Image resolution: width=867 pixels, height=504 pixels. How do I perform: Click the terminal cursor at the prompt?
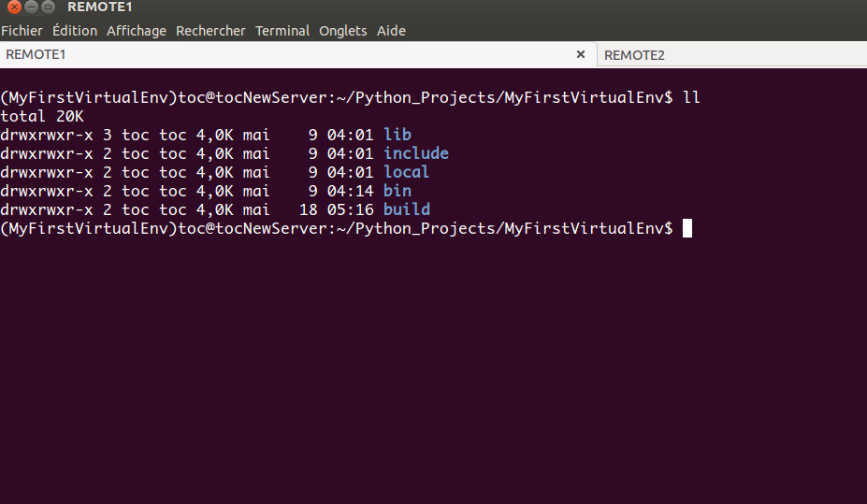click(687, 228)
